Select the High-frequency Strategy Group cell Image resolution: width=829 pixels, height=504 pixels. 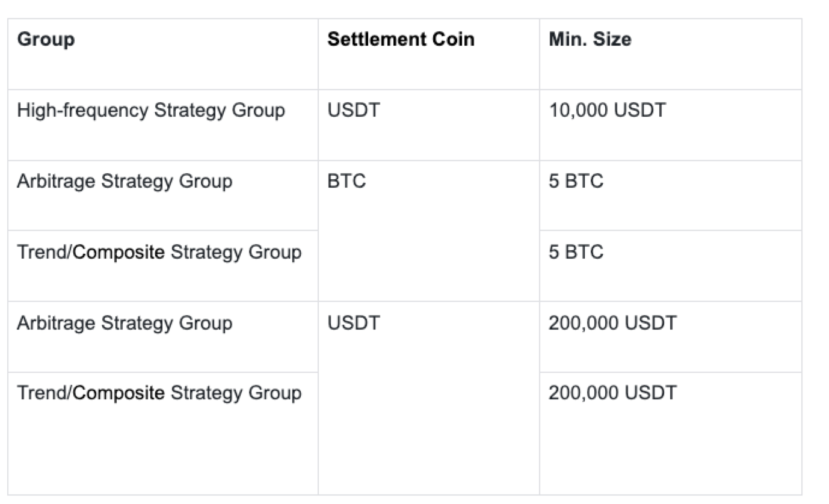click(x=163, y=125)
